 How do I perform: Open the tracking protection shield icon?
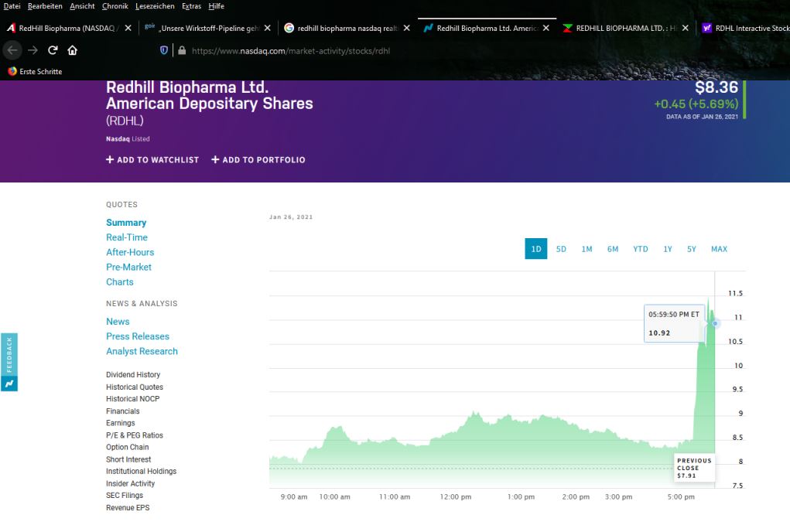(x=164, y=50)
